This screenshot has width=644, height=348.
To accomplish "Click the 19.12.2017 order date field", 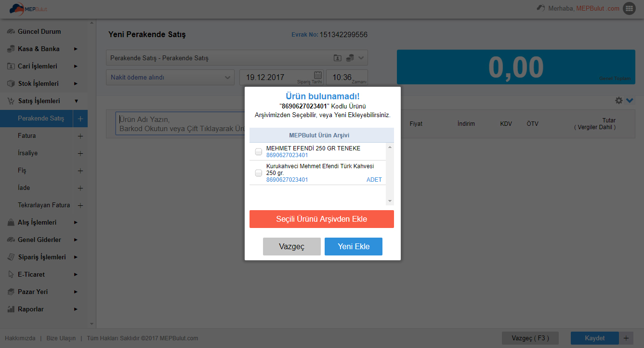I will click(281, 77).
